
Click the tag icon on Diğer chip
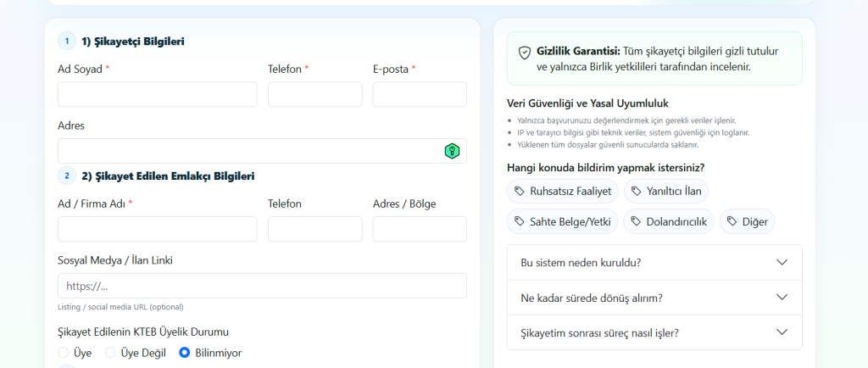tap(732, 221)
